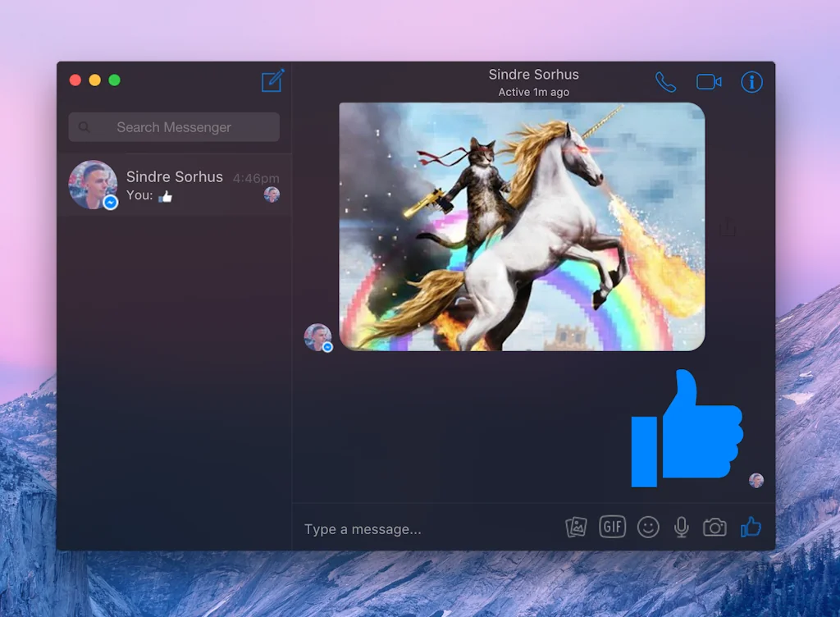Screen dimensions: 840x617
Task: Compose a new message with pencil icon
Action: (272, 81)
